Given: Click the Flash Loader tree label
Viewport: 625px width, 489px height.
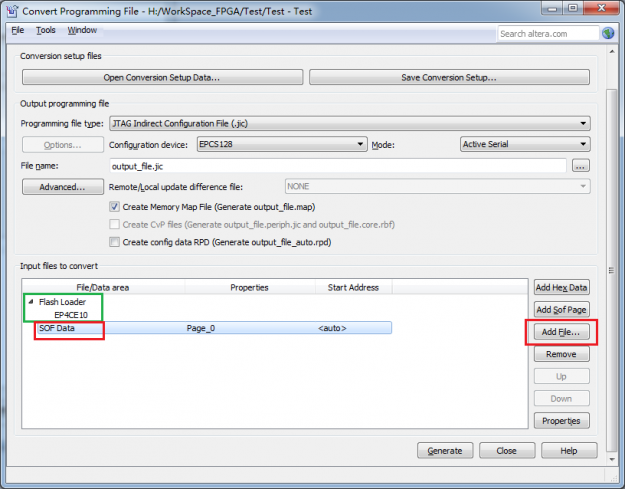Looking at the screenshot, I should tap(62, 302).
